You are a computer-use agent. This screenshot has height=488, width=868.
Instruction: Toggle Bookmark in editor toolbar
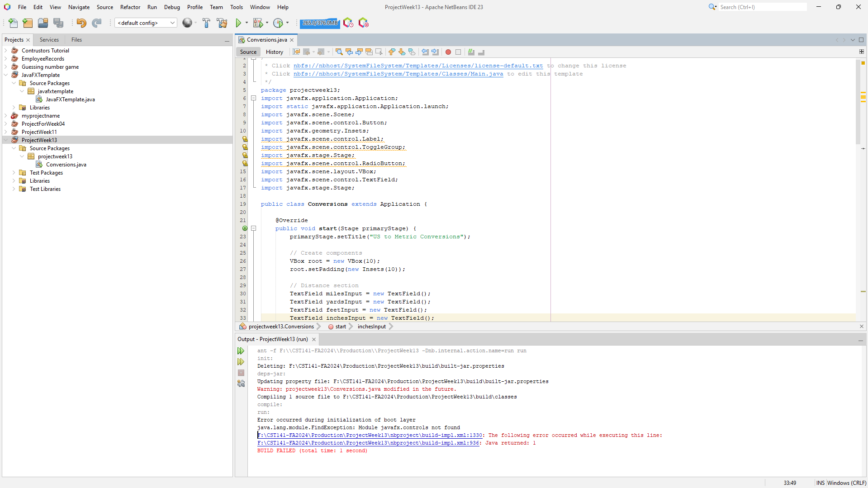pos(412,52)
